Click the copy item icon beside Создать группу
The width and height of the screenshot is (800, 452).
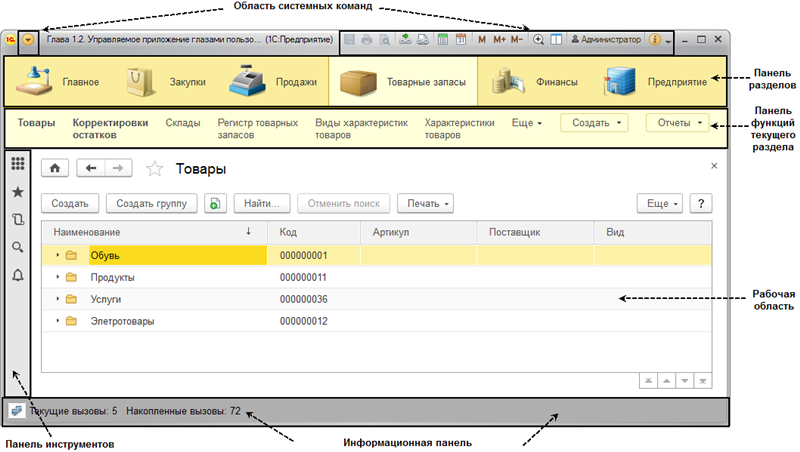pyautogui.click(x=216, y=203)
